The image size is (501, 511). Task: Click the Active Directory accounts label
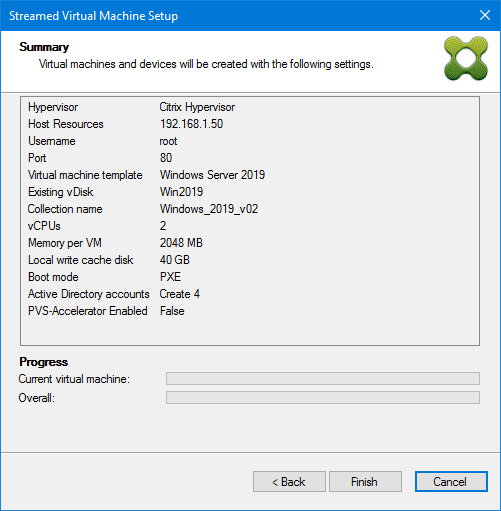tap(89, 294)
